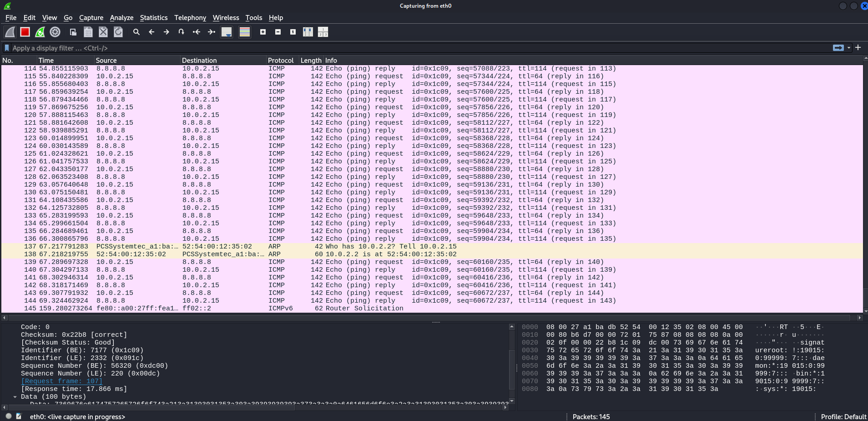This screenshot has height=421, width=868.
Task: Follow the Request frame: 107 link
Action: point(61,381)
